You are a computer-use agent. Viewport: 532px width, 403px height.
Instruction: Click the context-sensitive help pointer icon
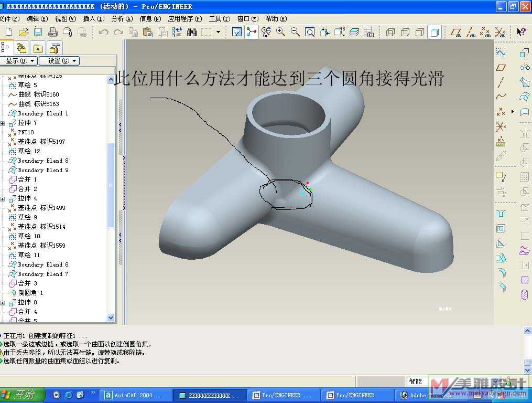click(521, 32)
